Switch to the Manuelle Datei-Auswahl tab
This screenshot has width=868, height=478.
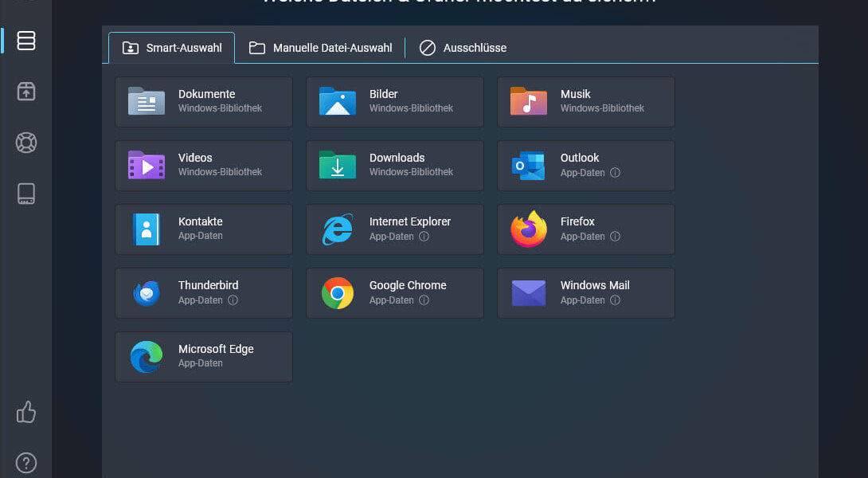pyautogui.click(x=321, y=47)
